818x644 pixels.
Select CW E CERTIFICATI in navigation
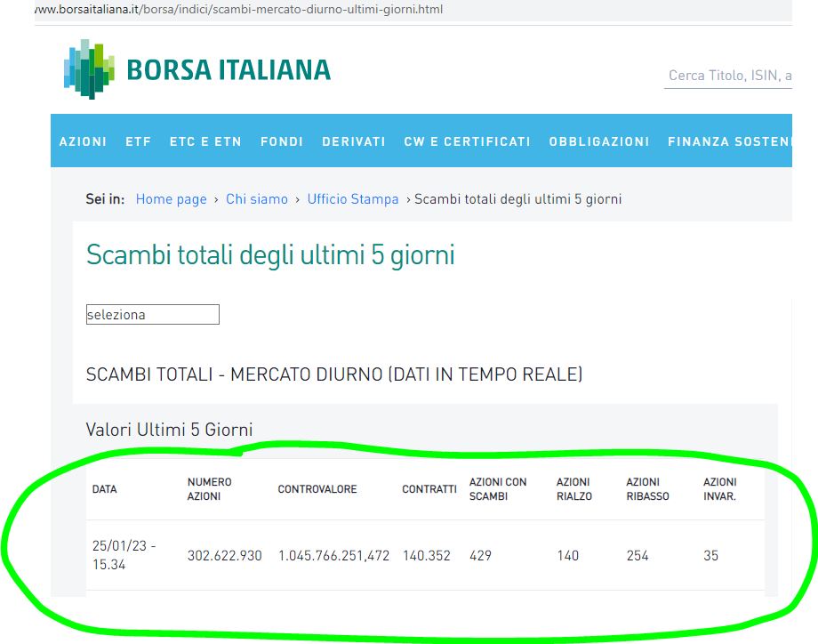tap(467, 141)
